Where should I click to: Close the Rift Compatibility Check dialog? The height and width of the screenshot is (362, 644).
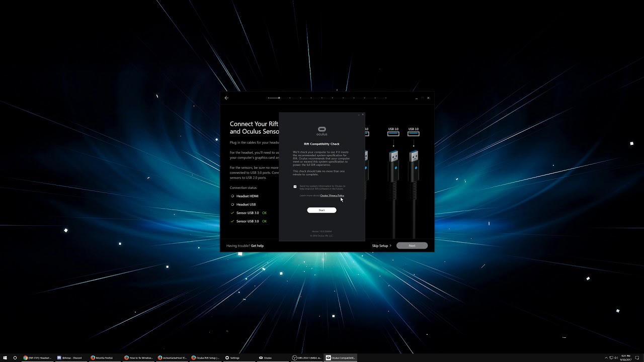362,115
